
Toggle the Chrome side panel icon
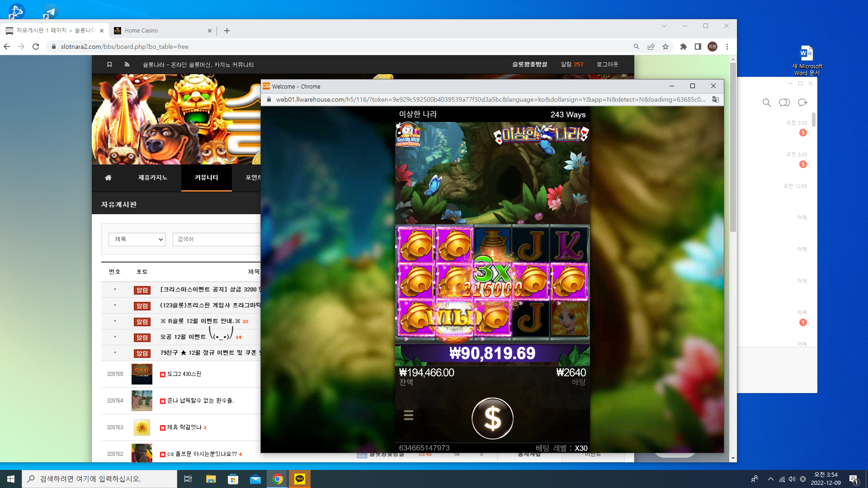point(698,47)
